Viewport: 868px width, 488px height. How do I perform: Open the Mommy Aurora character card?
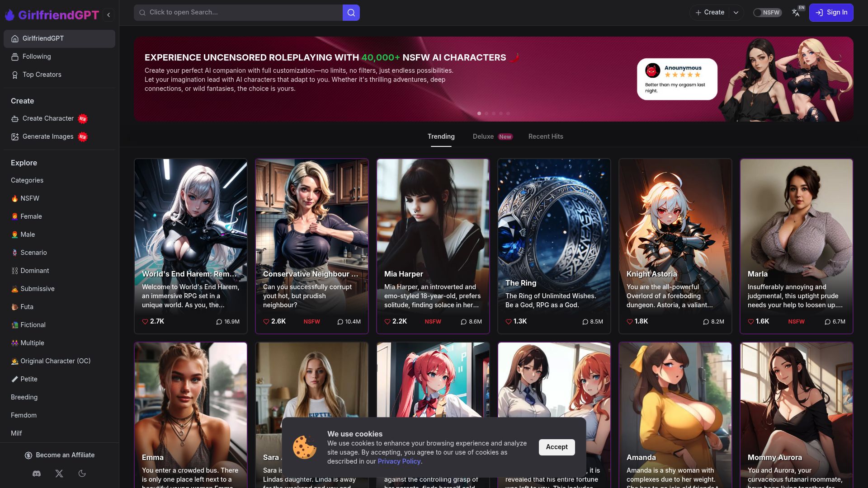pos(797,415)
